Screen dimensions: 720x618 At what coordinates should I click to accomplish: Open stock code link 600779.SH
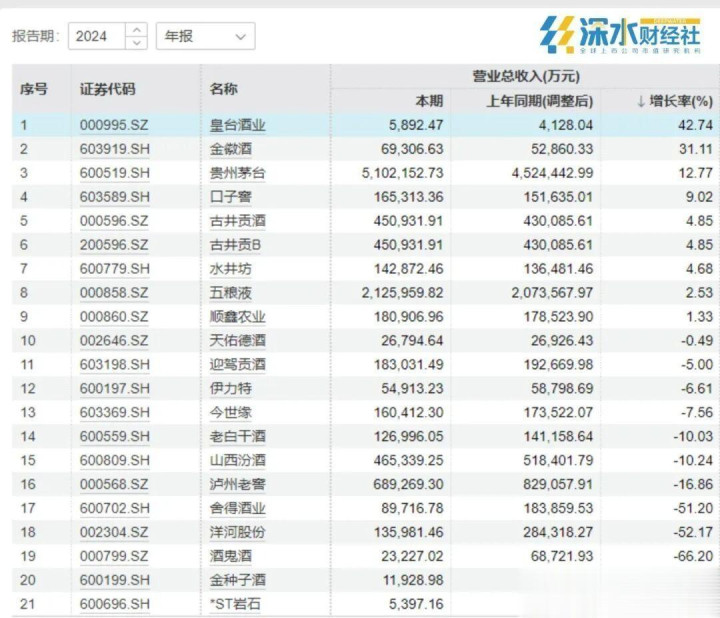point(114,269)
